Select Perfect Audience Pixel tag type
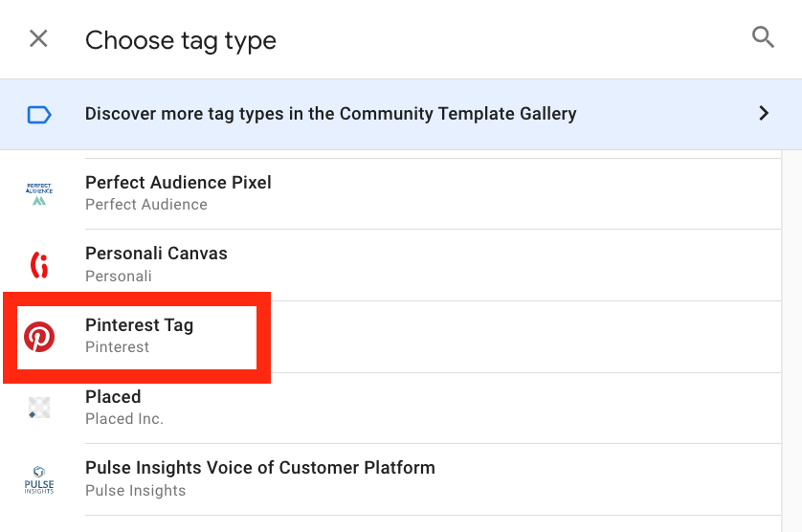Image resolution: width=802 pixels, height=532 pixels. tap(178, 183)
